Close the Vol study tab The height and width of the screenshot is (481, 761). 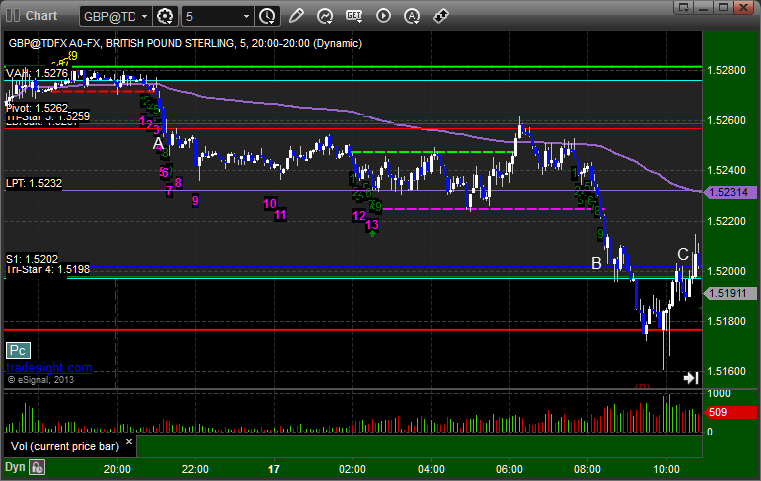[x=129, y=442]
